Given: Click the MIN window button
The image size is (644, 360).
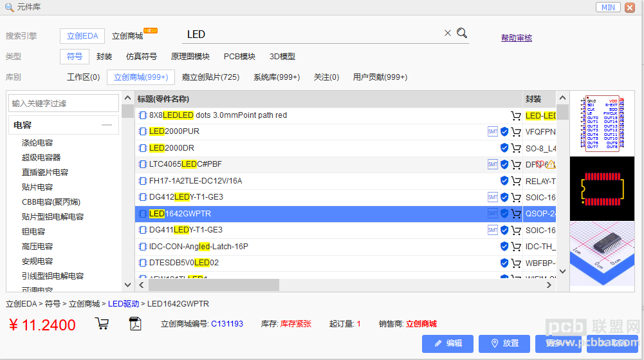Looking at the screenshot, I should [x=608, y=7].
